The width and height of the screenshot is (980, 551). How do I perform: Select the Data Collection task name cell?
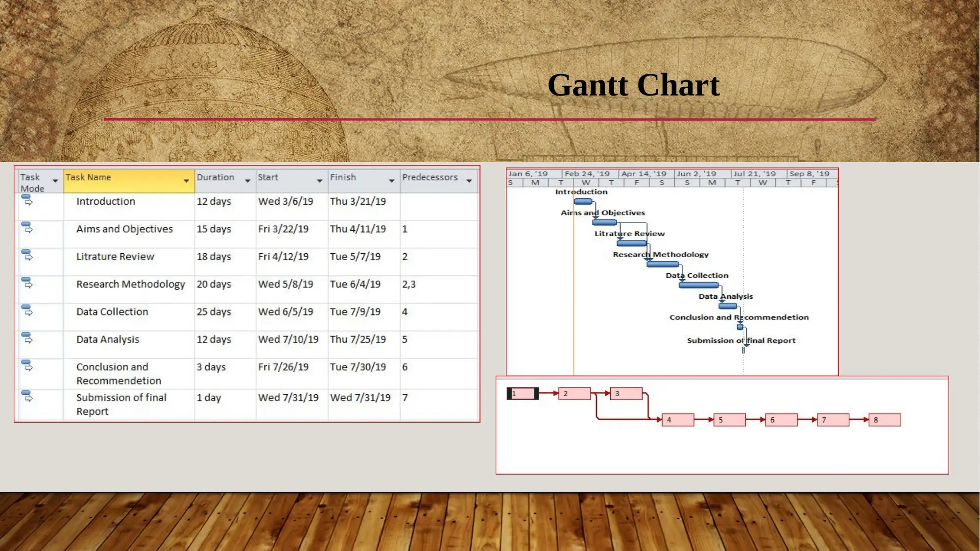pos(129,317)
